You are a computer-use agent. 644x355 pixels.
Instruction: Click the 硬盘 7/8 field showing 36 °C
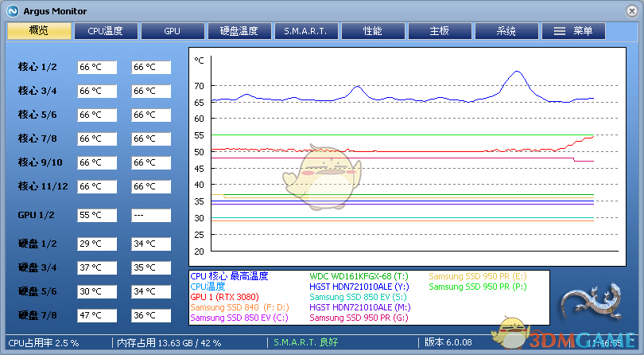[151, 315]
